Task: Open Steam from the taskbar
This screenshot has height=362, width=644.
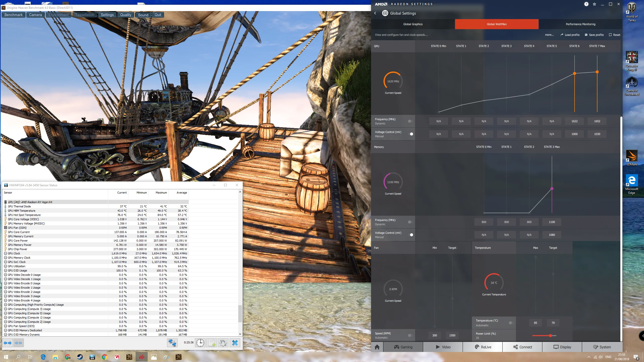Action: tap(80, 357)
